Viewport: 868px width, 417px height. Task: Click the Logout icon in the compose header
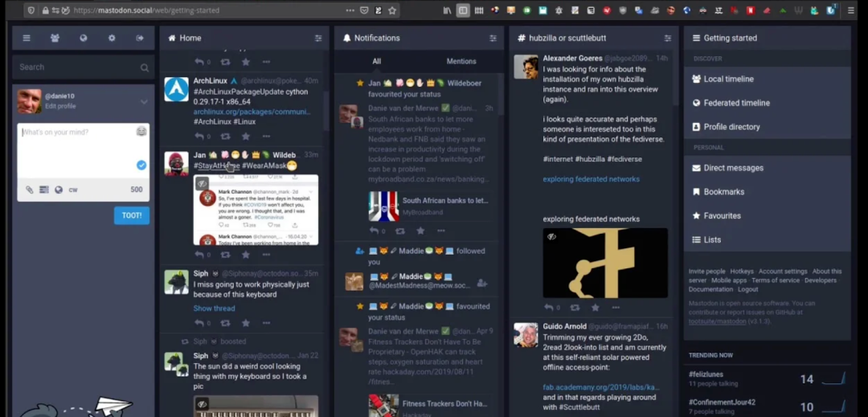point(140,38)
